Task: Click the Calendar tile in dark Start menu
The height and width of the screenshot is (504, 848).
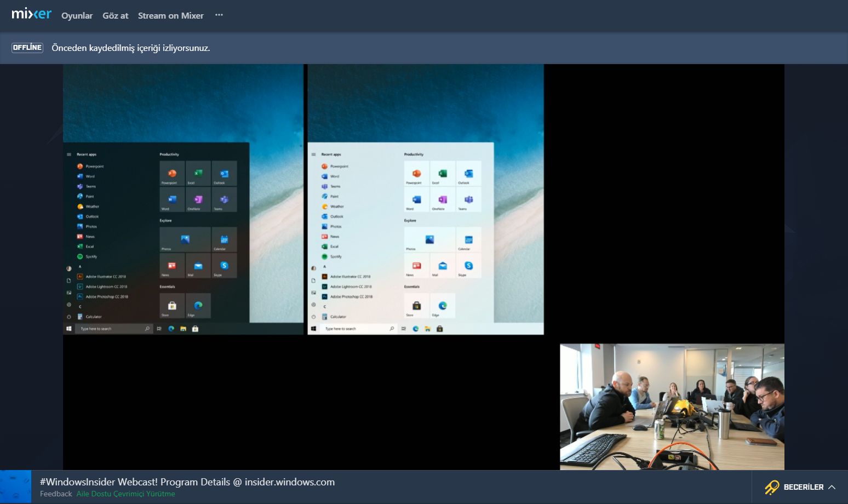Action: [224, 239]
